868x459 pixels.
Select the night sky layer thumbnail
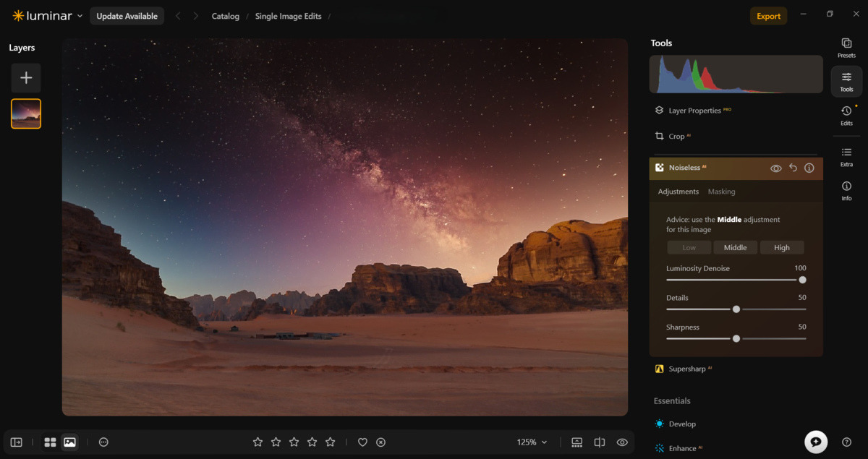pos(26,113)
